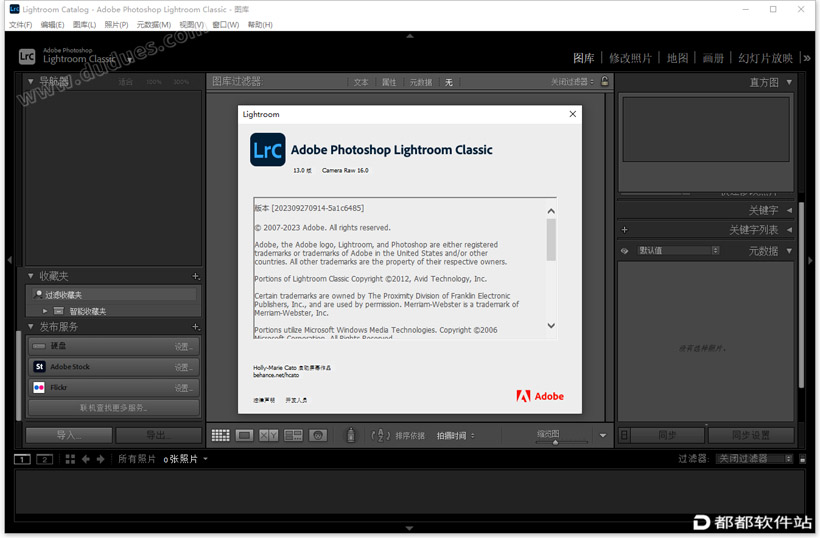Toggle filmstrip filter switch
Screen dimensions: 820x538
tap(803, 459)
